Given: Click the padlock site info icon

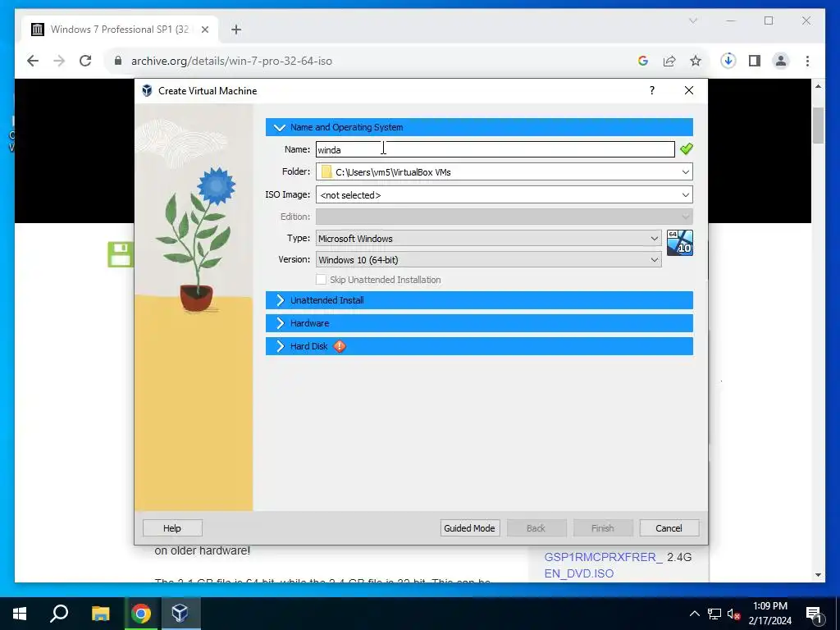Looking at the screenshot, I should pyautogui.click(x=118, y=61).
